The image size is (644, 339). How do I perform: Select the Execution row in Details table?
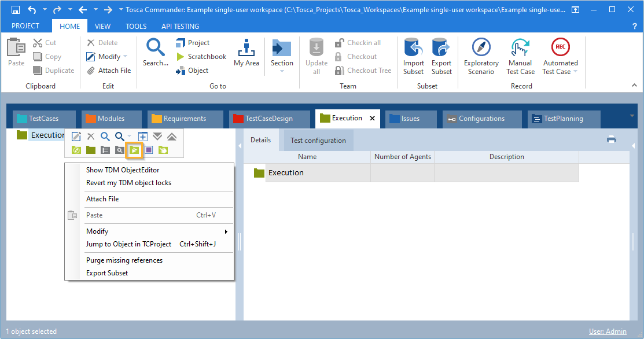click(286, 173)
